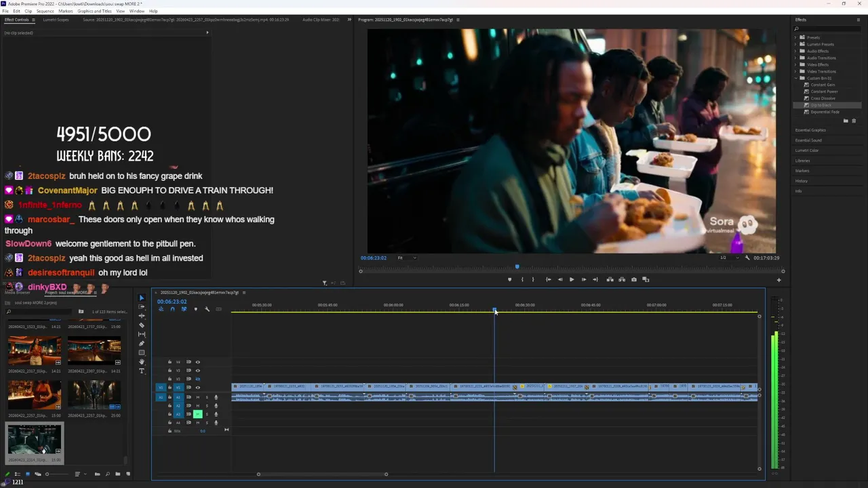Image resolution: width=868 pixels, height=488 pixels.
Task: Go to Out point in Program monitor
Action: pyautogui.click(x=595, y=279)
